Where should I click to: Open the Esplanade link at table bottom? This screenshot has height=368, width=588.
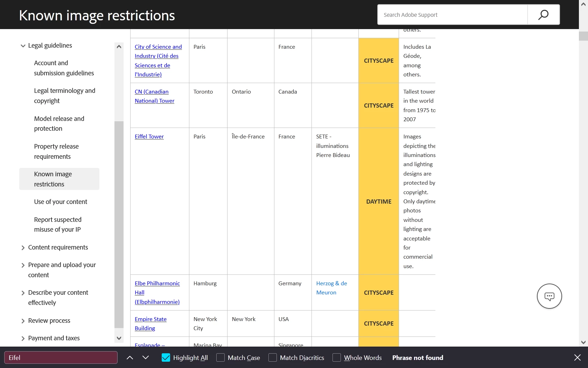point(149,344)
